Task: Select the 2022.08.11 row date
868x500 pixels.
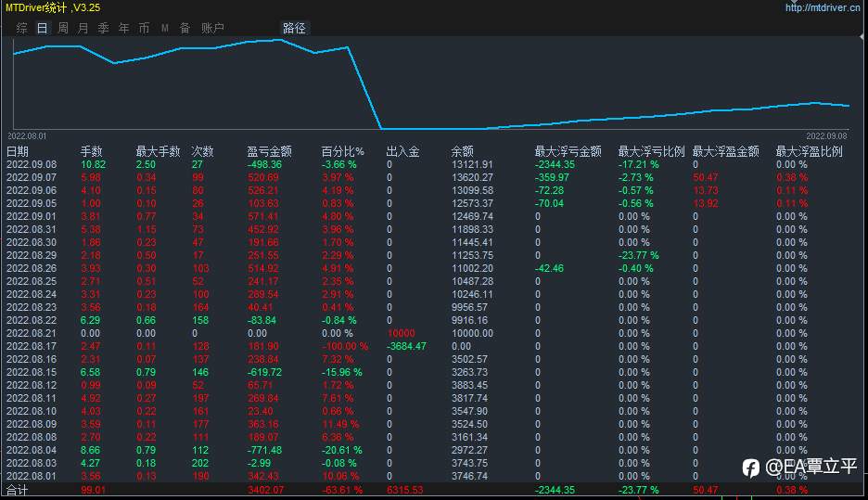Action: click(x=32, y=398)
